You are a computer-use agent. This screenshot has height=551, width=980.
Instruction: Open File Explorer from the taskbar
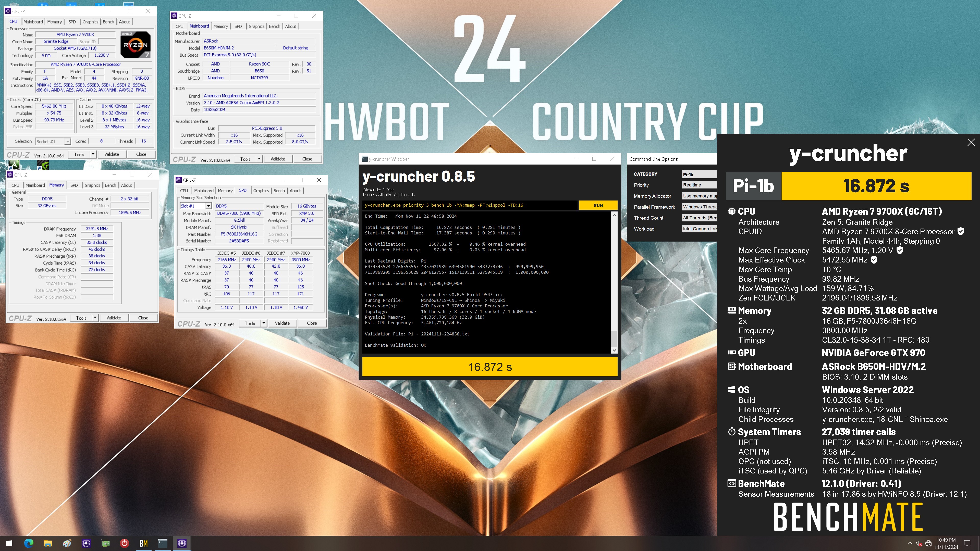(x=47, y=543)
